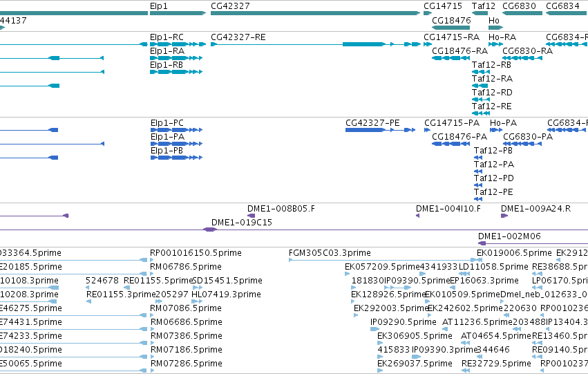Select the Ho gene label
This screenshot has height=374, width=588.
[494, 20]
